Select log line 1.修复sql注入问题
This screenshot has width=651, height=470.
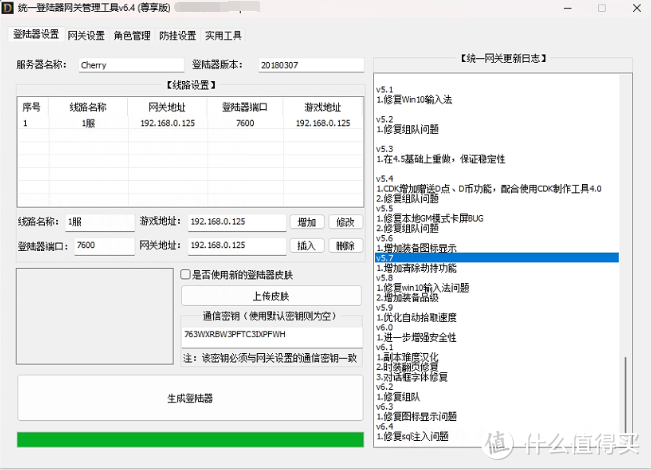(412, 436)
